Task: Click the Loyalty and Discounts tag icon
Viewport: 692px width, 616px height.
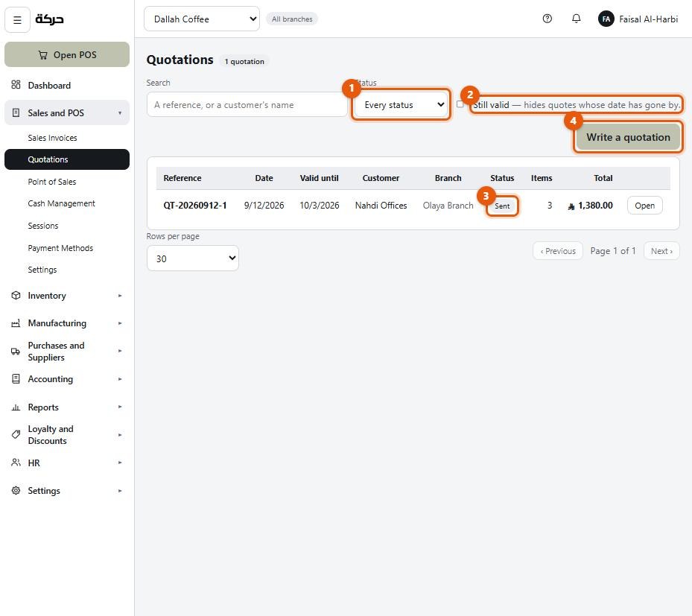Action: (16, 435)
